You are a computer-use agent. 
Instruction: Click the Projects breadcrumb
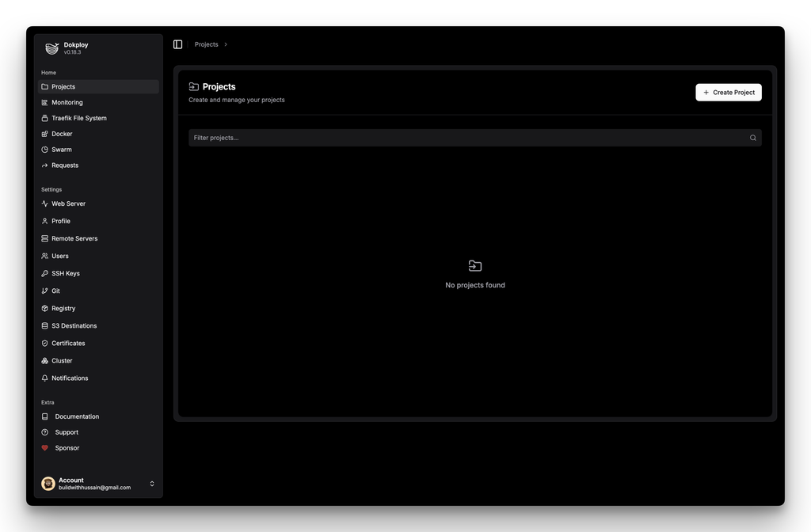point(206,44)
